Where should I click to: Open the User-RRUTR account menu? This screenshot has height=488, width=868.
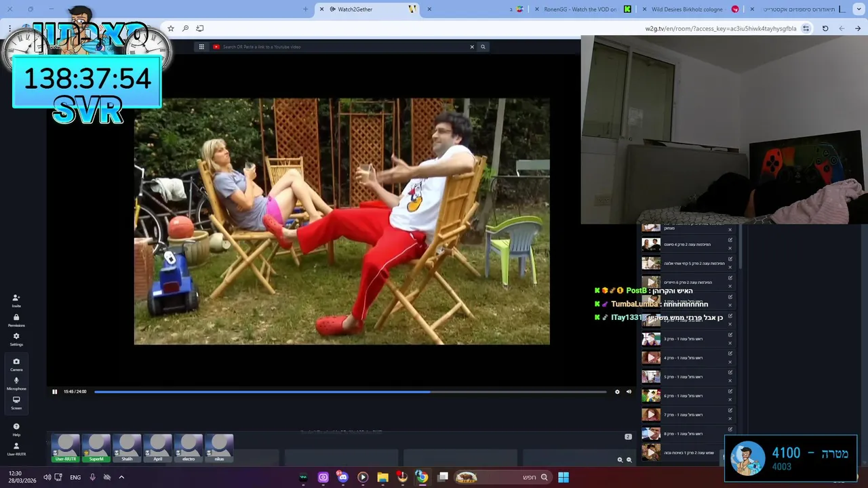(16, 449)
